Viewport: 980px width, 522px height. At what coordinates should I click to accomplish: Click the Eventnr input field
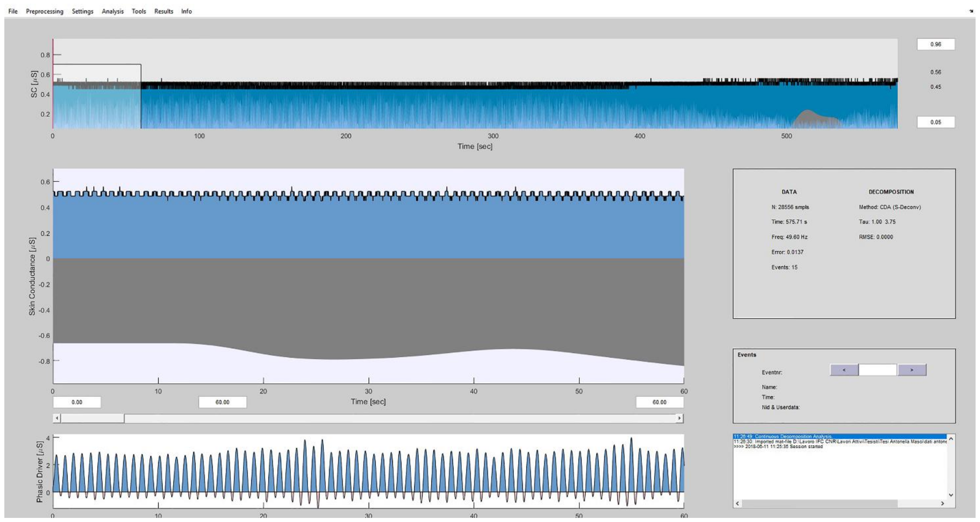point(878,370)
